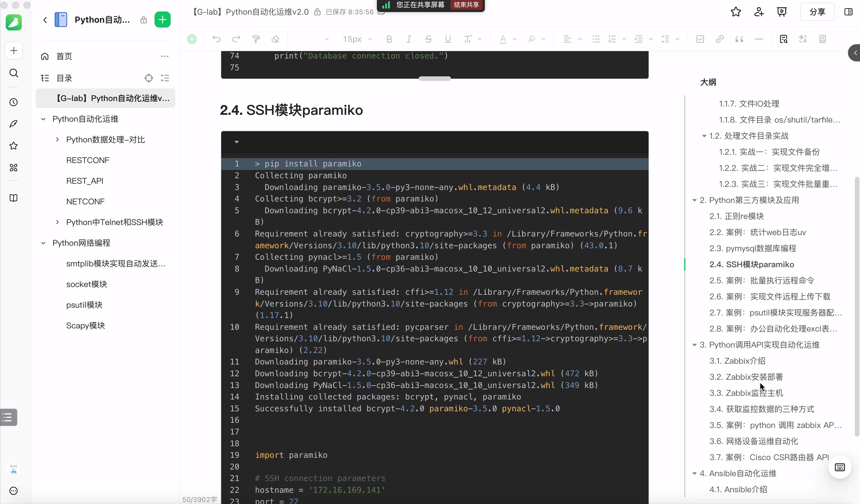Insert a block quote
Image resolution: width=860 pixels, height=504 pixels.
740,39
